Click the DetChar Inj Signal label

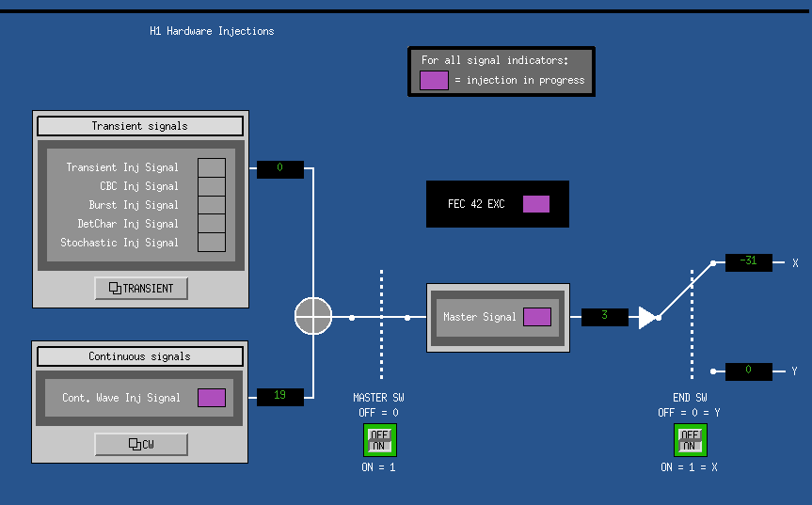click(128, 224)
